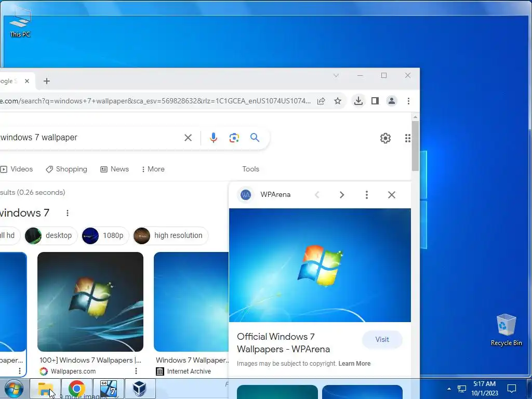The image size is (532, 399).
Task: Open the VirtualBox cube taskbar icon
Action: pos(140,389)
